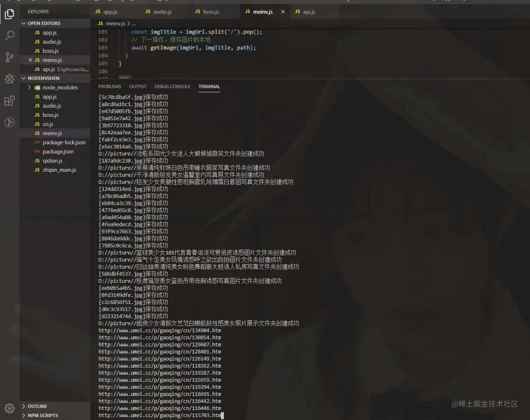
Task: Open the Debug Console panel tab
Action: 172,86
